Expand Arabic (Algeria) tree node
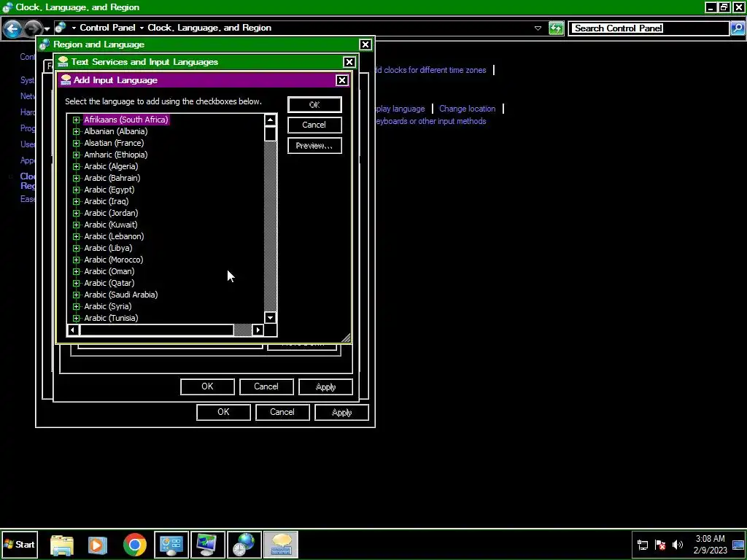 tap(76, 167)
